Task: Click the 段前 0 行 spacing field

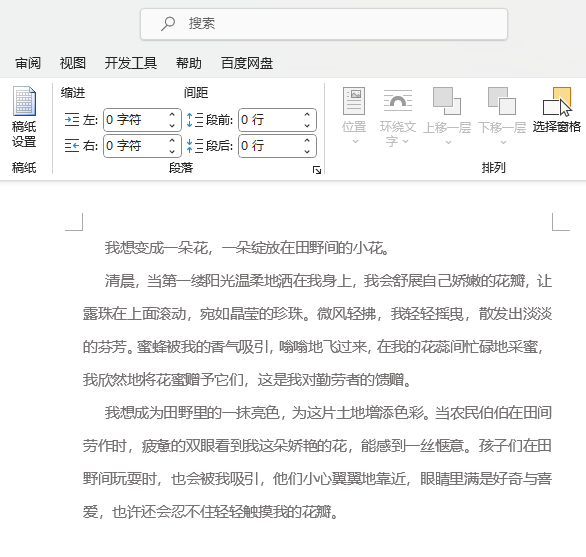Action: [277, 120]
